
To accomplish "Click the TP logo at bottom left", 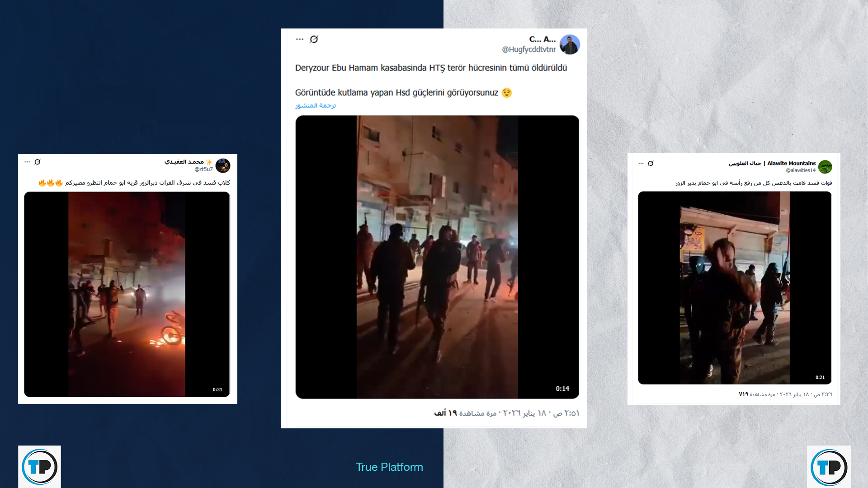I will [39, 467].
